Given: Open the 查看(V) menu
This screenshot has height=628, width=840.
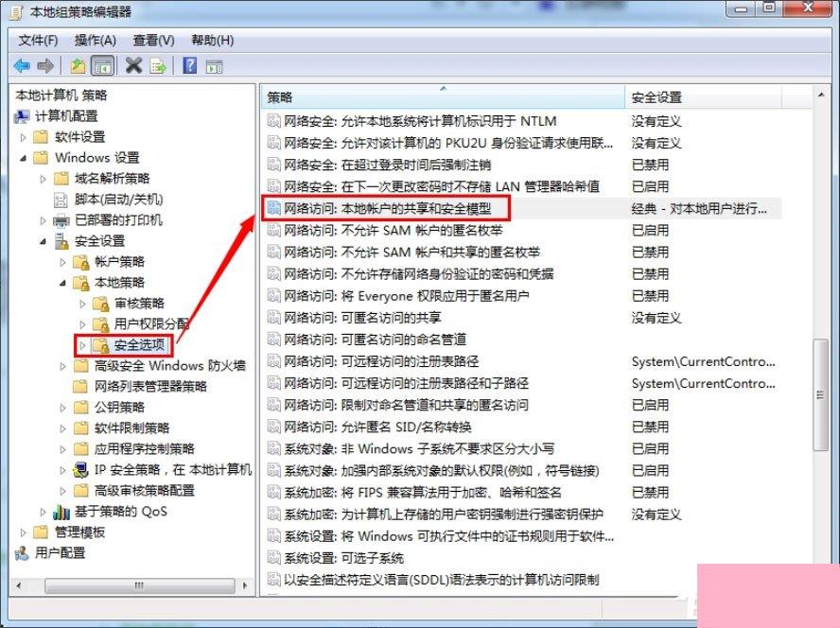Looking at the screenshot, I should 154,40.
